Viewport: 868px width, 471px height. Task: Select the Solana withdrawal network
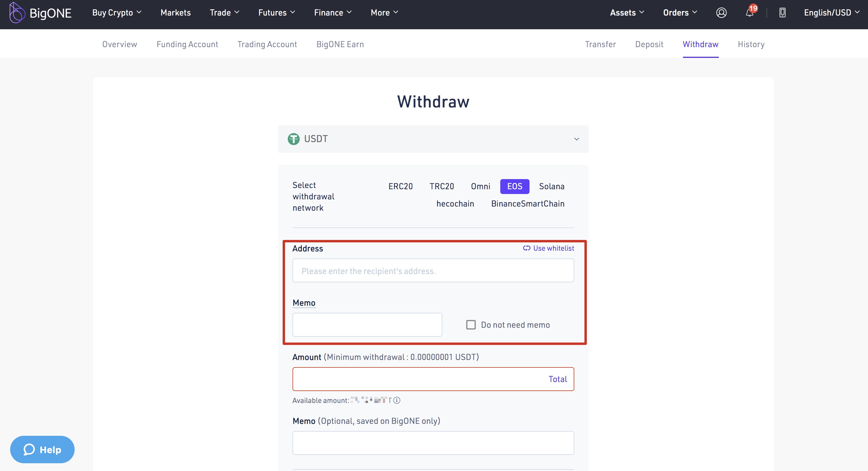click(x=552, y=186)
